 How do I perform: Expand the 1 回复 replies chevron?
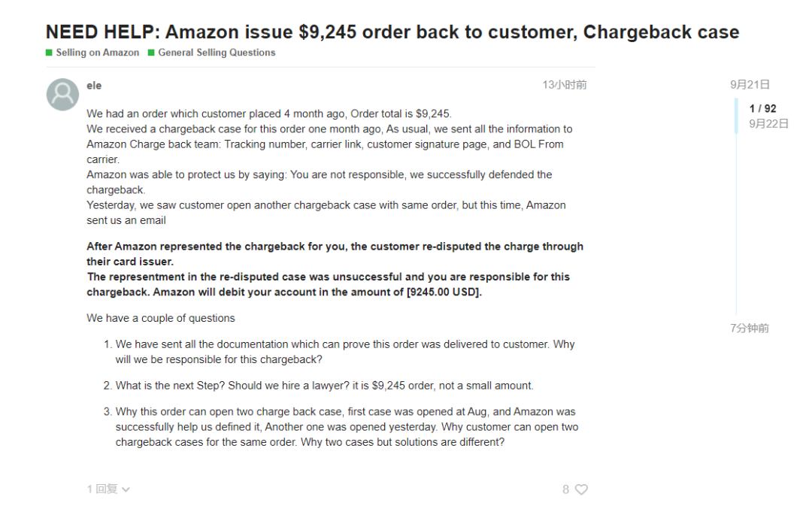(x=126, y=489)
